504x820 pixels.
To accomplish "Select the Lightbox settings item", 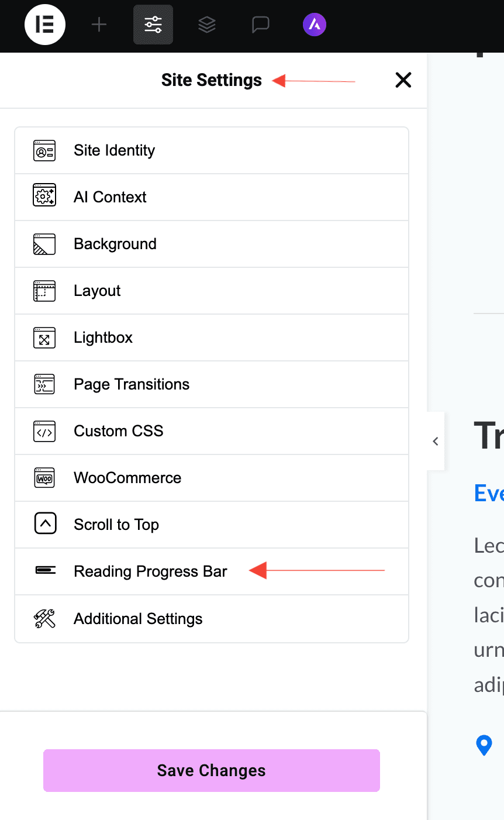I will [x=103, y=337].
